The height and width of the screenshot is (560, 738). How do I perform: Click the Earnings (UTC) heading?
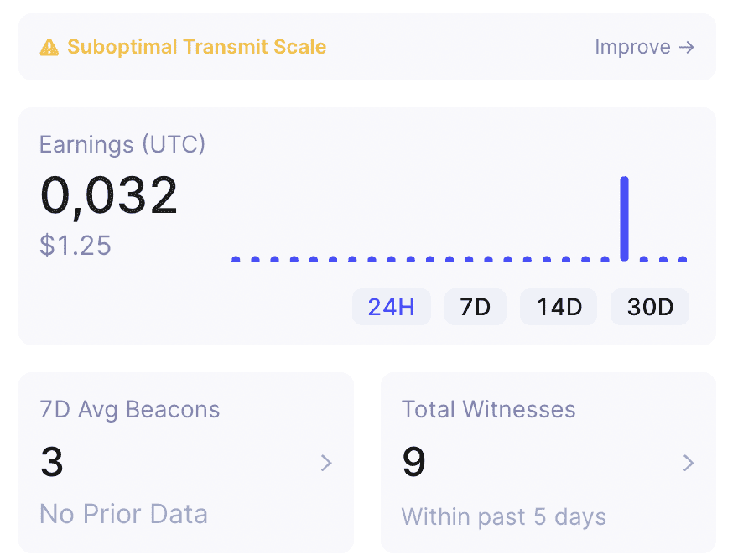122,144
